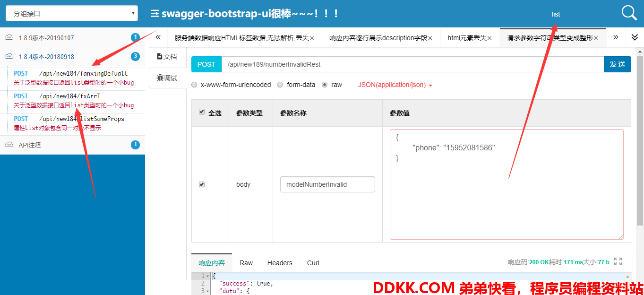Select x-www-form-urlencoded radio option
The width and height of the screenshot is (644, 295).
(x=194, y=85)
